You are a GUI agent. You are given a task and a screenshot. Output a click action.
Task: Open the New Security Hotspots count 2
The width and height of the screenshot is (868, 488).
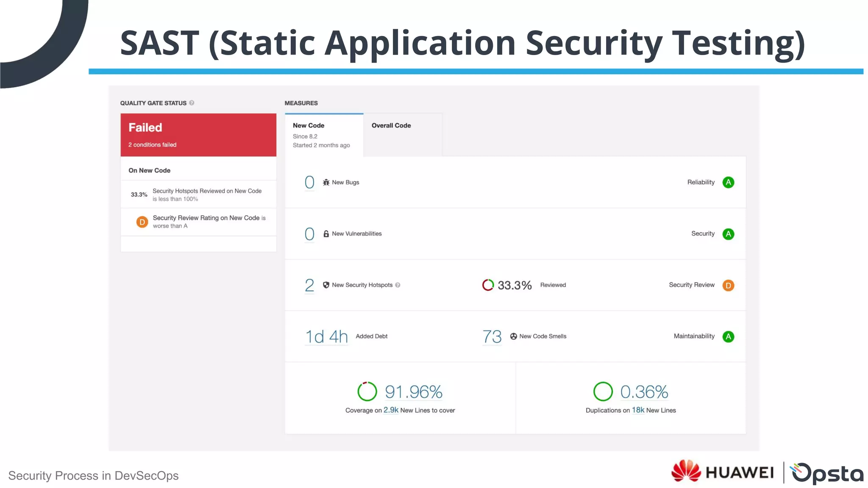tap(309, 286)
